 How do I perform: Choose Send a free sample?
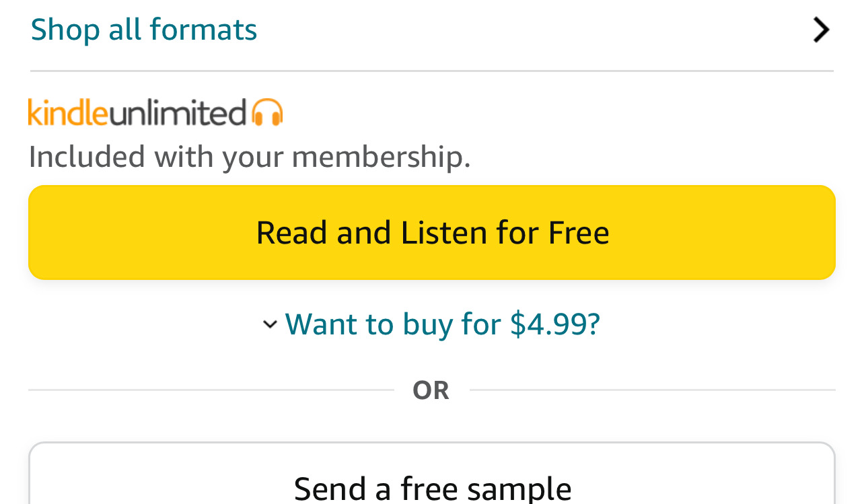(x=432, y=487)
